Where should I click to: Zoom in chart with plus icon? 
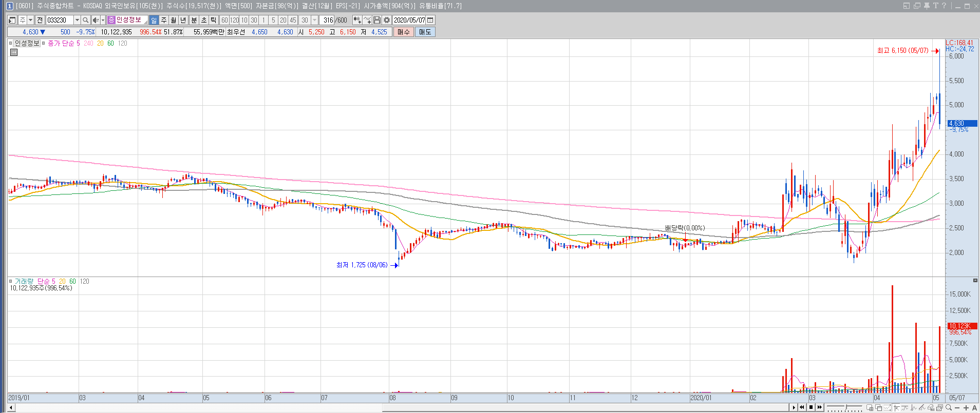966,407
